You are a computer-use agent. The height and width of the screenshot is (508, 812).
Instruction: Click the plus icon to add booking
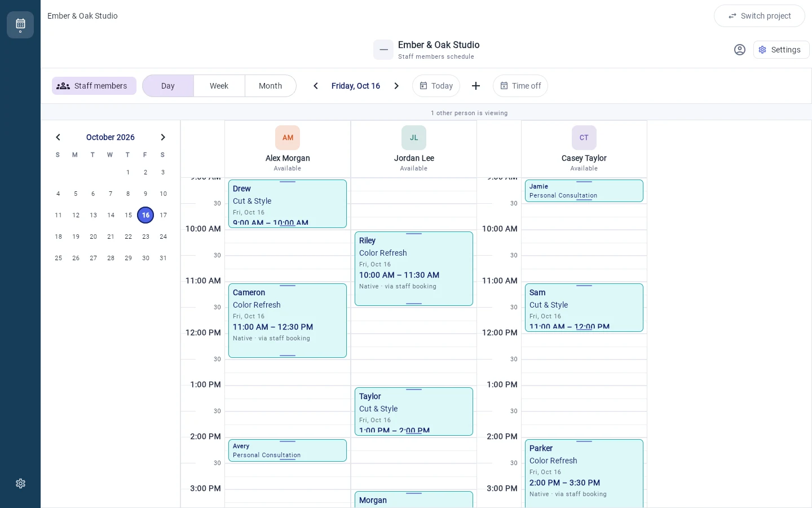click(x=476, y=86)
